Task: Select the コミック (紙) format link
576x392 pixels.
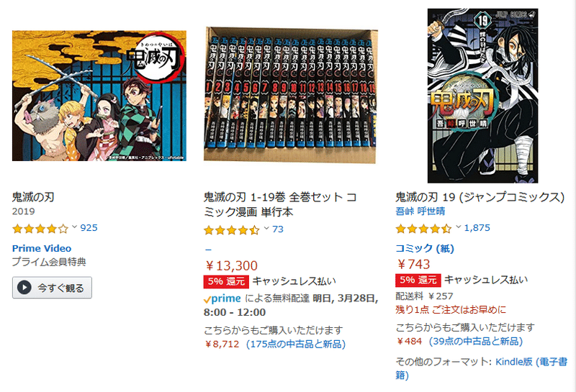Action: coord(425,248)
